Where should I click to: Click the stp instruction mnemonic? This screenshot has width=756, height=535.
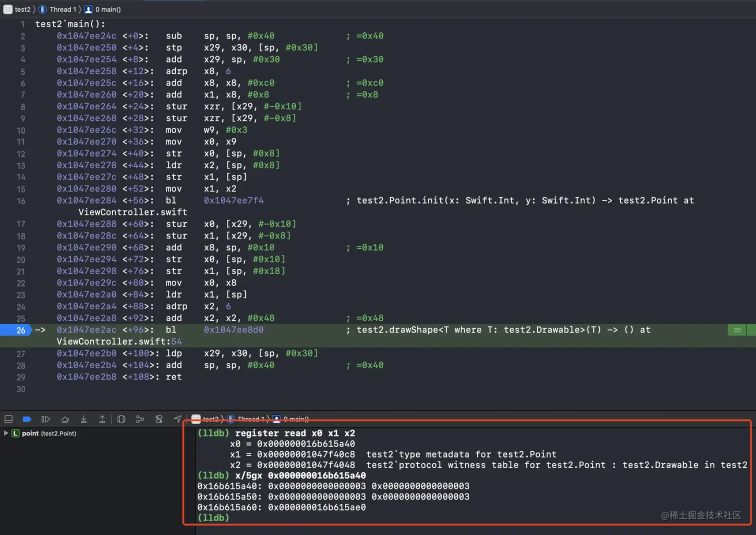coord(173,47)
